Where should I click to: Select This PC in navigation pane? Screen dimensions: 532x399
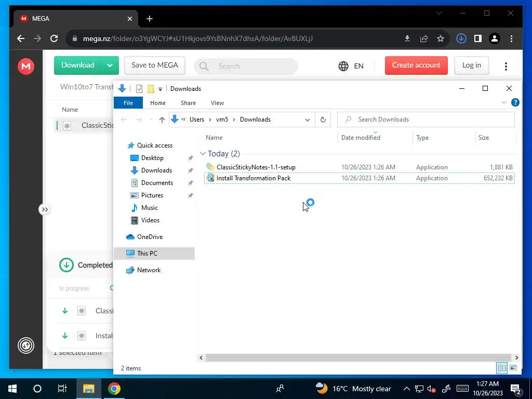coord(154,254)
